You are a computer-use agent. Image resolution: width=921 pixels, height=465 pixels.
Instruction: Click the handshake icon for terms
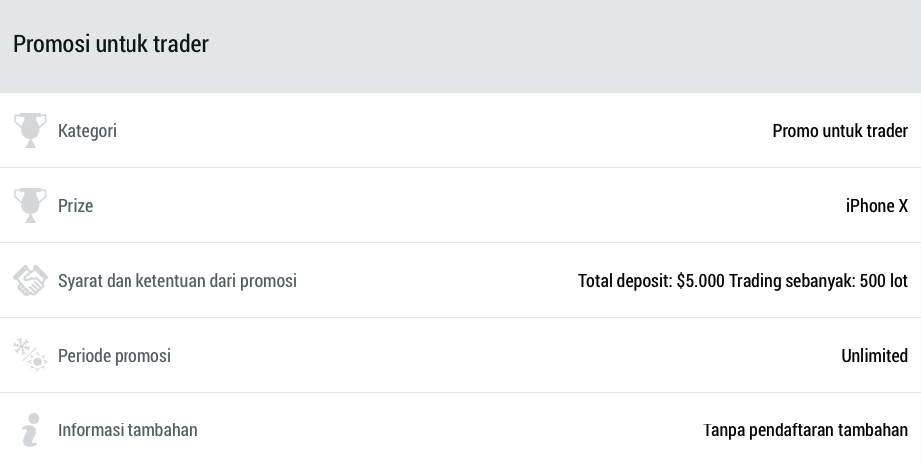(x=30, y=280)
